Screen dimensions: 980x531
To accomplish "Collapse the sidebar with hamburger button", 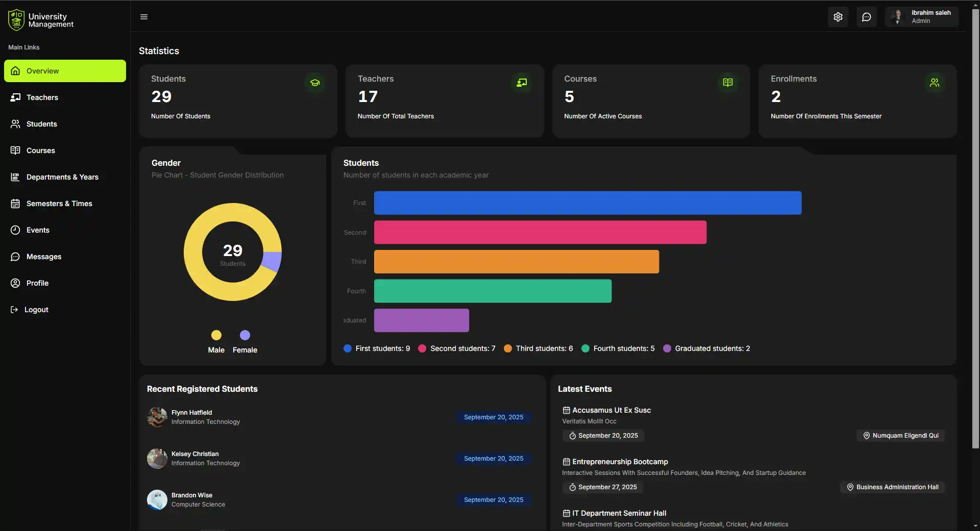I will click(x=144, y=16).
